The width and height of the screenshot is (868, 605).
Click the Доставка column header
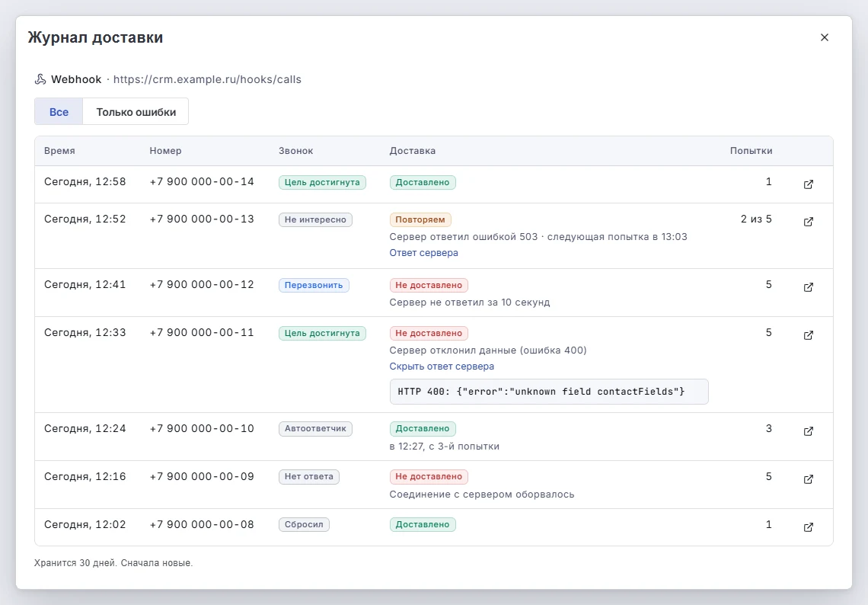[x=413, y=151]
